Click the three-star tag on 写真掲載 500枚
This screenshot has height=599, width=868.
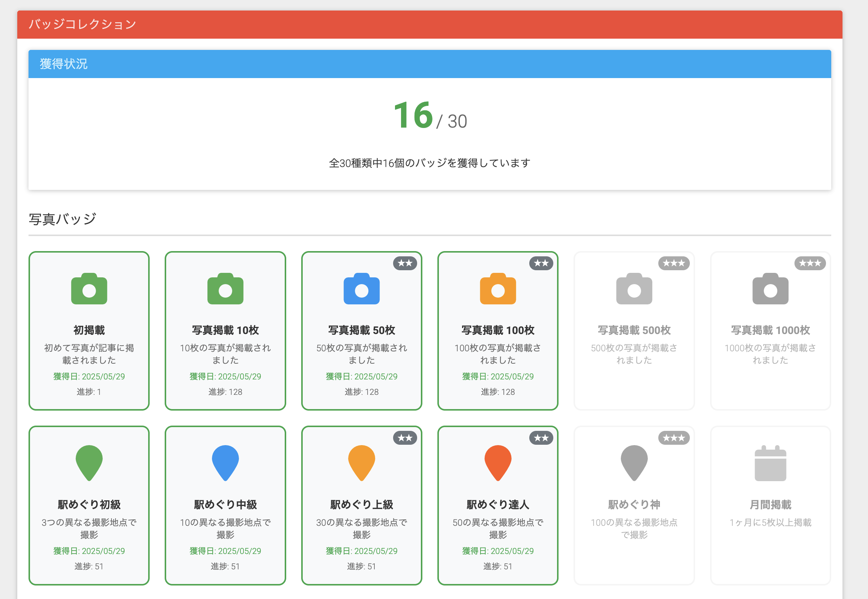click(674, 263)
